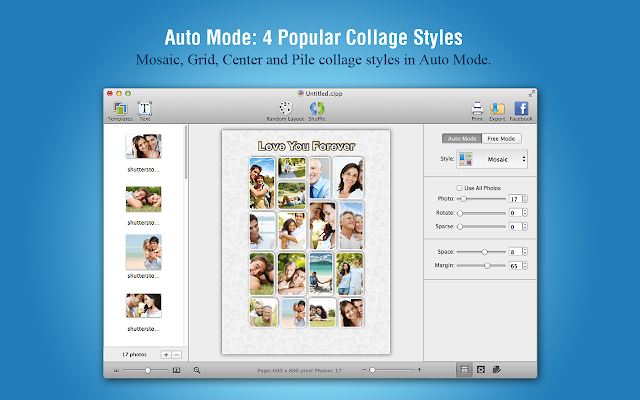The width and height of the screenshot is (640, 400).
Task: Select the Text tool
Action: click(x=144, y=111)
